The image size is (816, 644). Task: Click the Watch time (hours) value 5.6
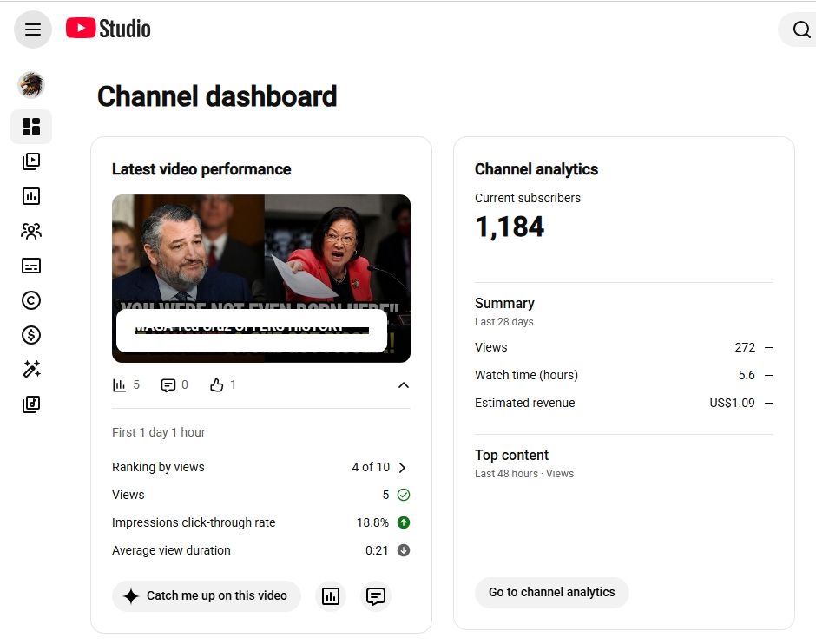[x=747, y=375]
